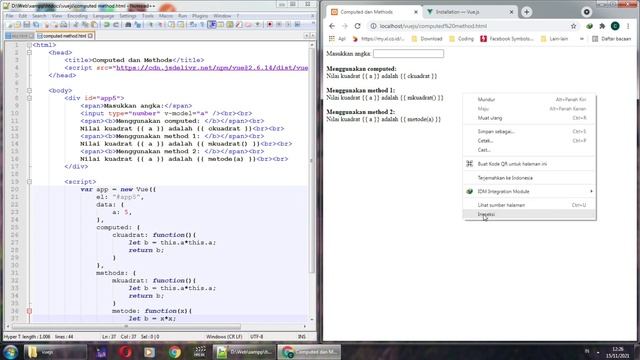
Task: Open the Apps grid in the bookmarks bar
Action: tap(332, 39)
